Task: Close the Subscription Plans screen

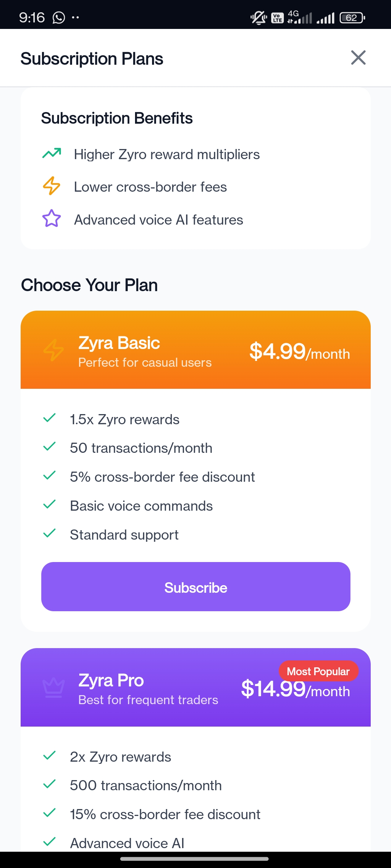Action: [358, 58]
